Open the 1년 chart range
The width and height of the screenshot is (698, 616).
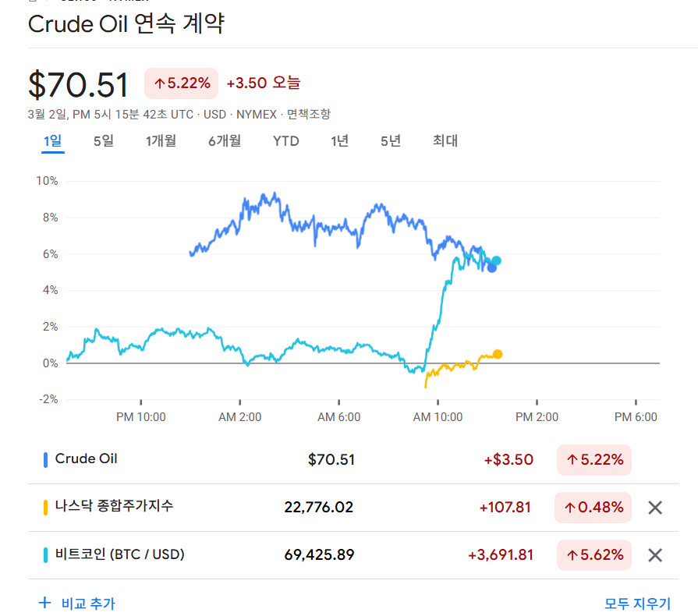(x=339, y=141)
